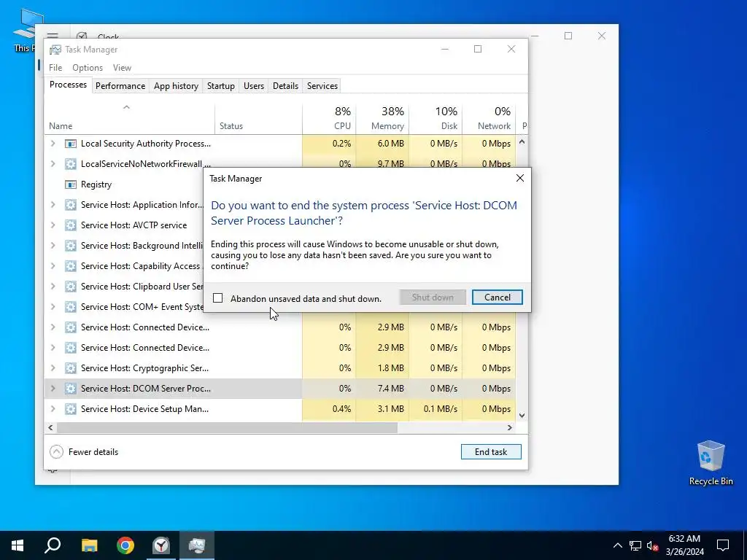Click AVCTP service gear icon

point(71,225)
